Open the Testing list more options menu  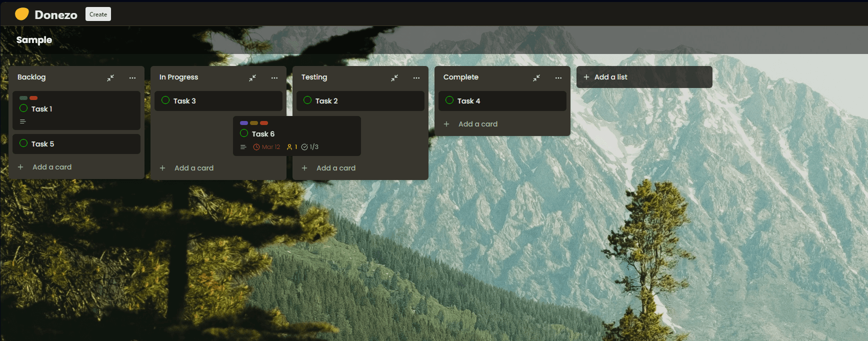(416, 78)
